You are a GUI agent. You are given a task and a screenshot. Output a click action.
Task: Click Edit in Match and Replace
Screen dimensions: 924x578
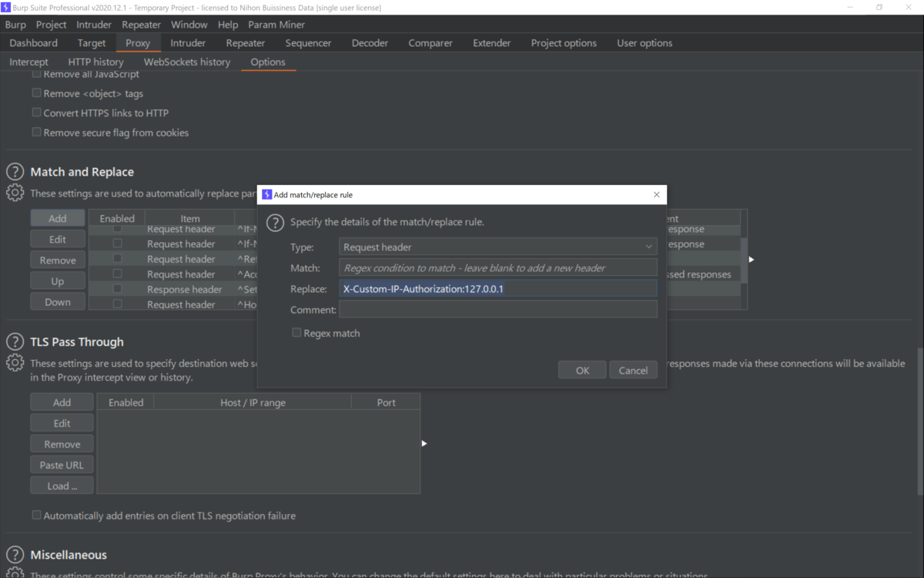[58, 239]
